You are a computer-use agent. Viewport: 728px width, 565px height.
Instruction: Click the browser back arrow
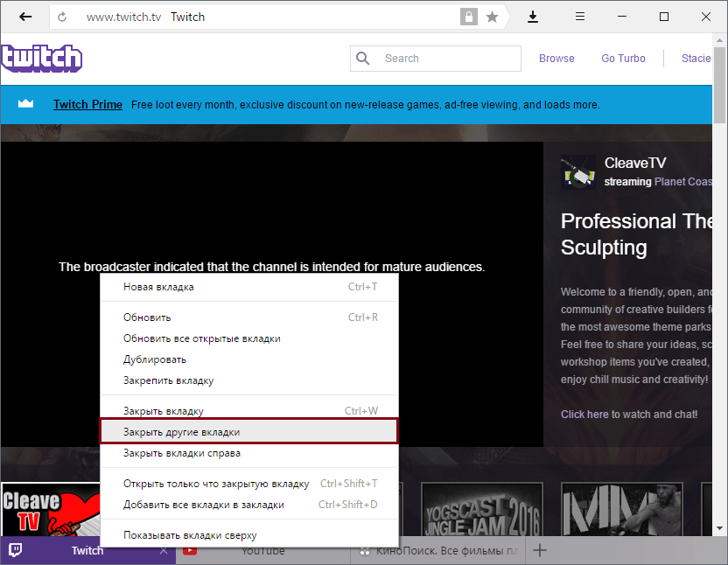pyautogui.click(x=26, y=17)
